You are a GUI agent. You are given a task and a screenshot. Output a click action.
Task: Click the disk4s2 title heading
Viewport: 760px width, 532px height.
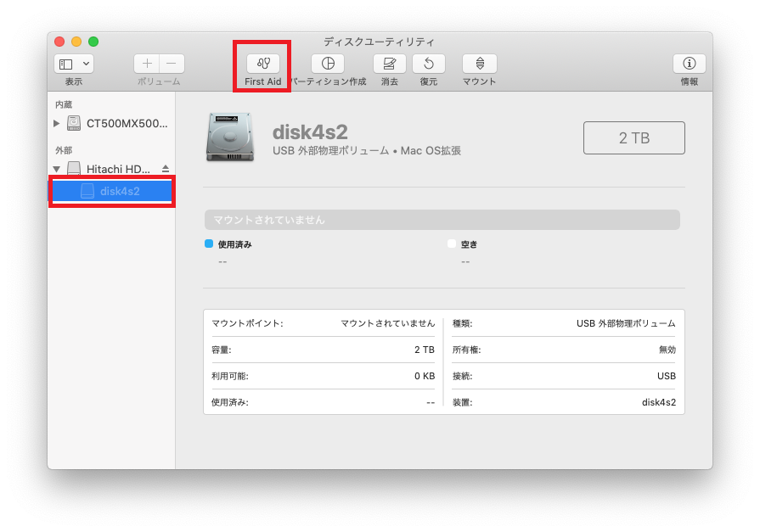pyautogui.click(x=310, y=132)
